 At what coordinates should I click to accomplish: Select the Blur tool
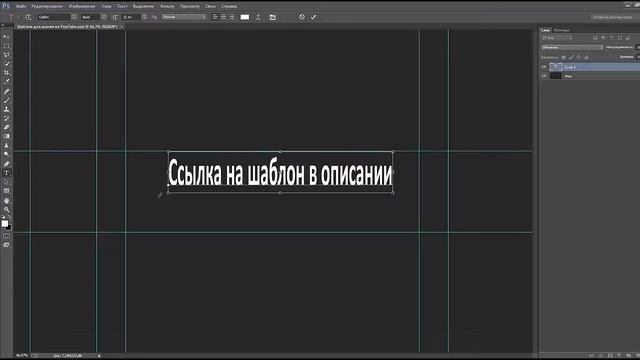pyautogui.click(x=6, y=145)
